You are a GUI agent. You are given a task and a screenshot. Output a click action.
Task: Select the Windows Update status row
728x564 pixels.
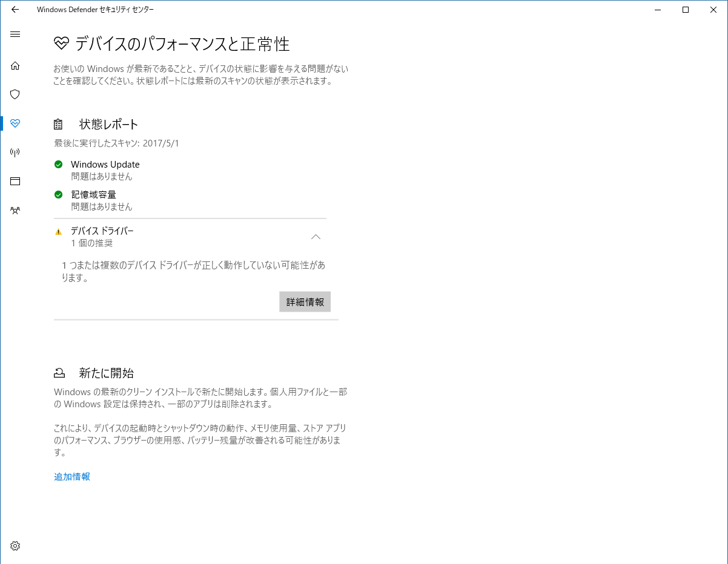tap(190, 170)
